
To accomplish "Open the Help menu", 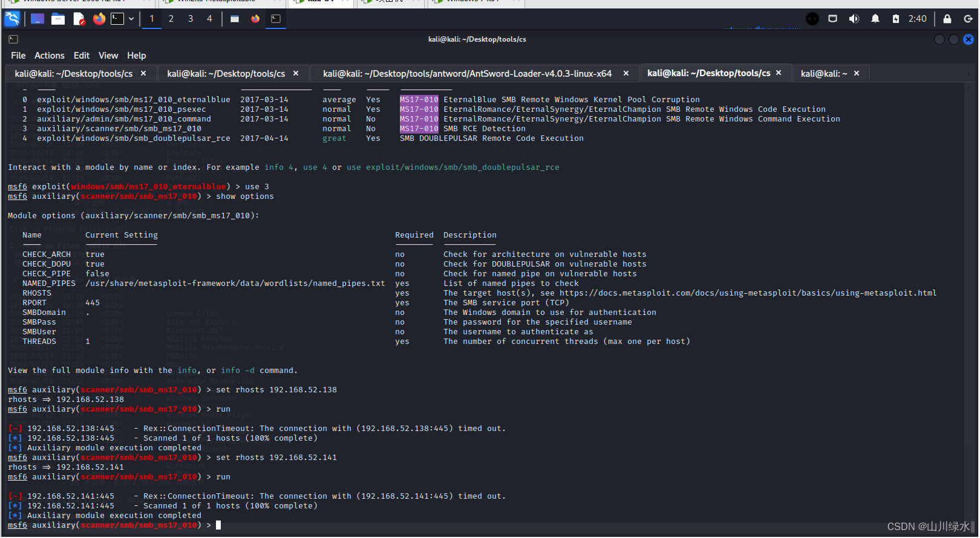I will (x=137, y=56).
